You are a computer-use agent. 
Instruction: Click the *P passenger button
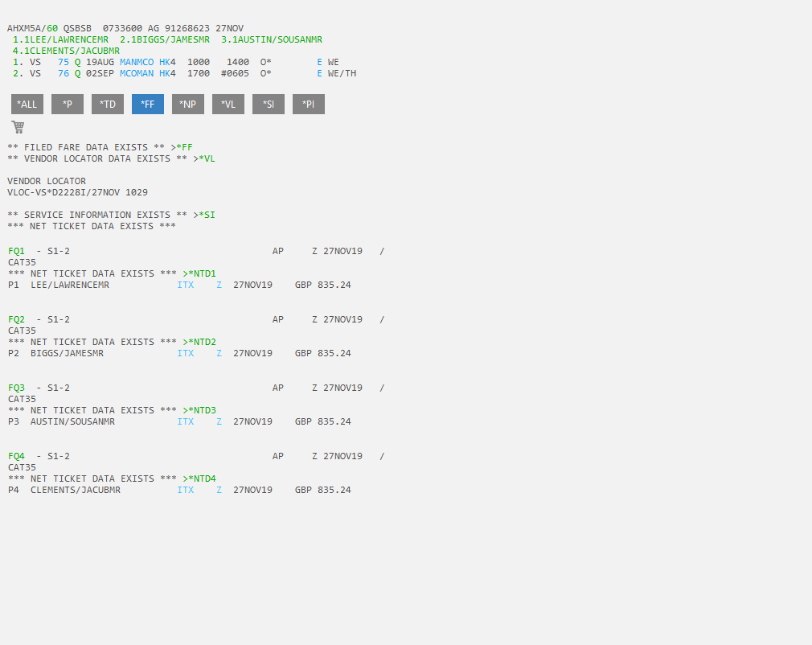68,104
